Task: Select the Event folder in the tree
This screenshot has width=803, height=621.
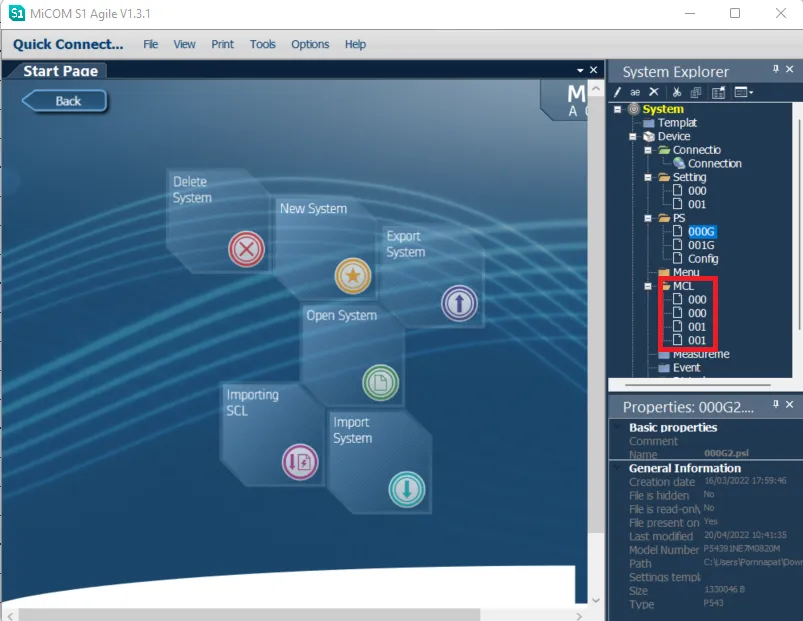Action: click(x=687, y=368)
